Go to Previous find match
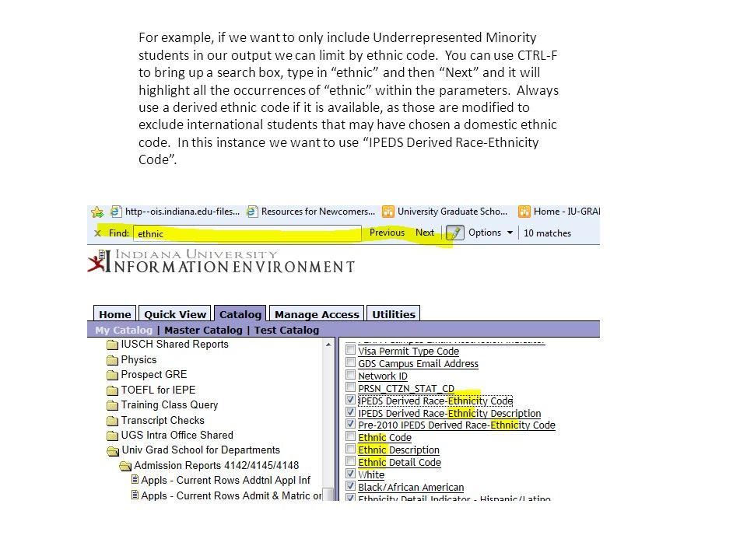The width and height of the screenshot is (747, 560). point(387,233)
